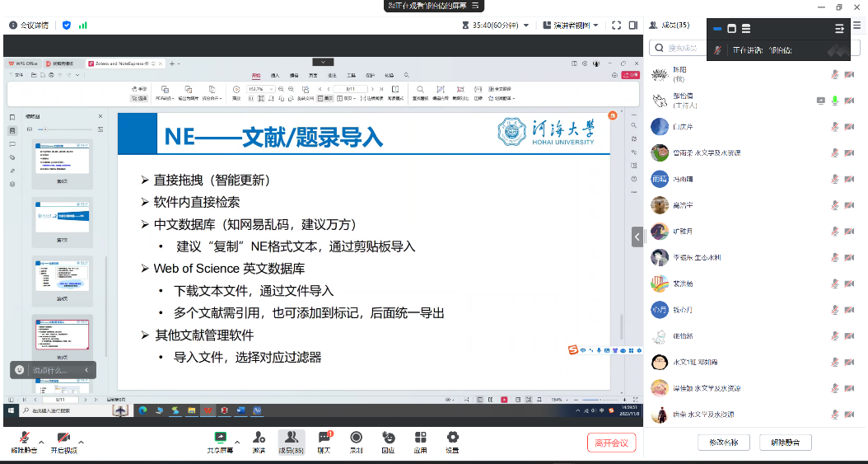Open the 回应 reactions icon
Viewport: 868px width, 464px height.
388,438
